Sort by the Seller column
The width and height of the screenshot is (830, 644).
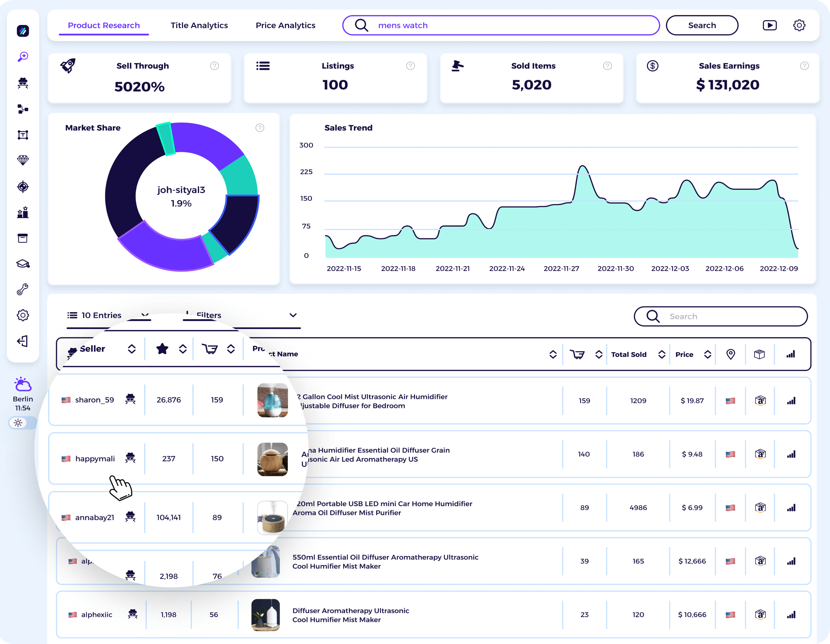[131, 349]
